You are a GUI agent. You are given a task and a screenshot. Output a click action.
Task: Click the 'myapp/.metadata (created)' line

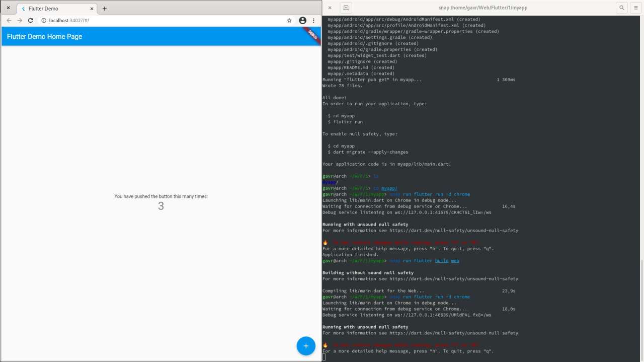click(361, 74)
